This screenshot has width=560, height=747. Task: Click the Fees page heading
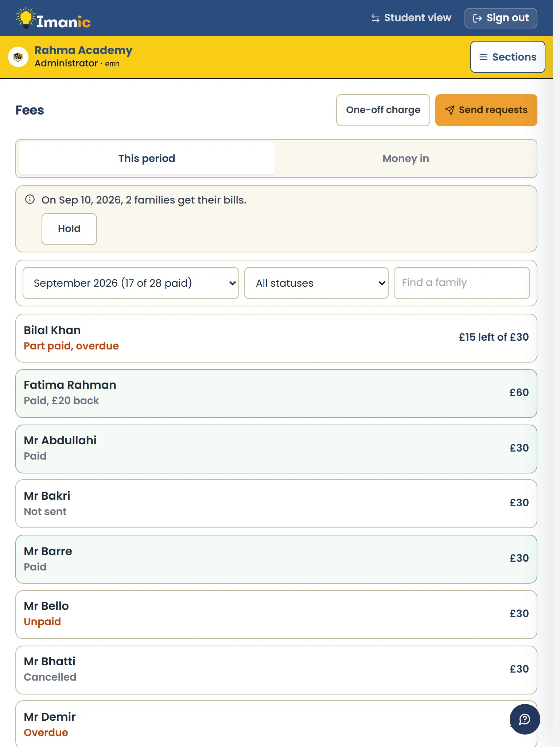30,110
